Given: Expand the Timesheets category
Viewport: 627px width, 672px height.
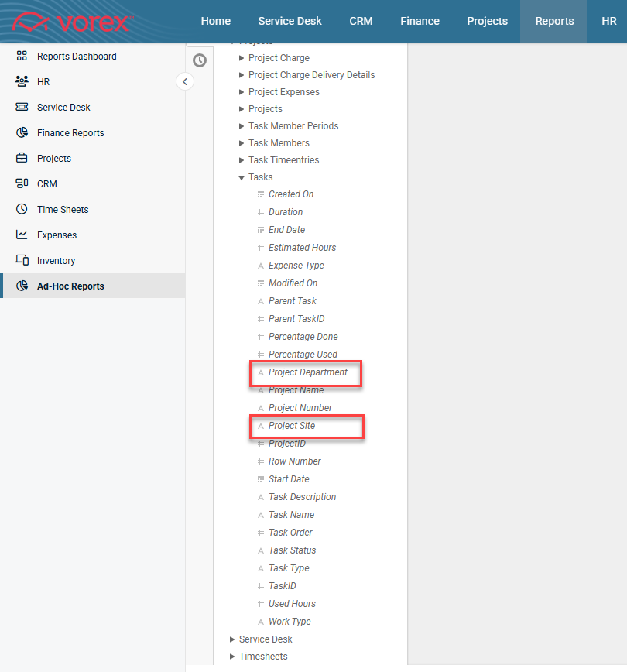Looking at the screenshot, I should click(x=232, y=657).
